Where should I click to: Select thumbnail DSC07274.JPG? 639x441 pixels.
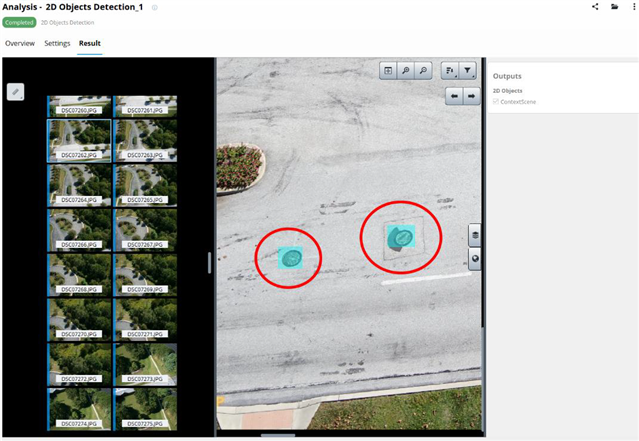(x=79, y=409)
